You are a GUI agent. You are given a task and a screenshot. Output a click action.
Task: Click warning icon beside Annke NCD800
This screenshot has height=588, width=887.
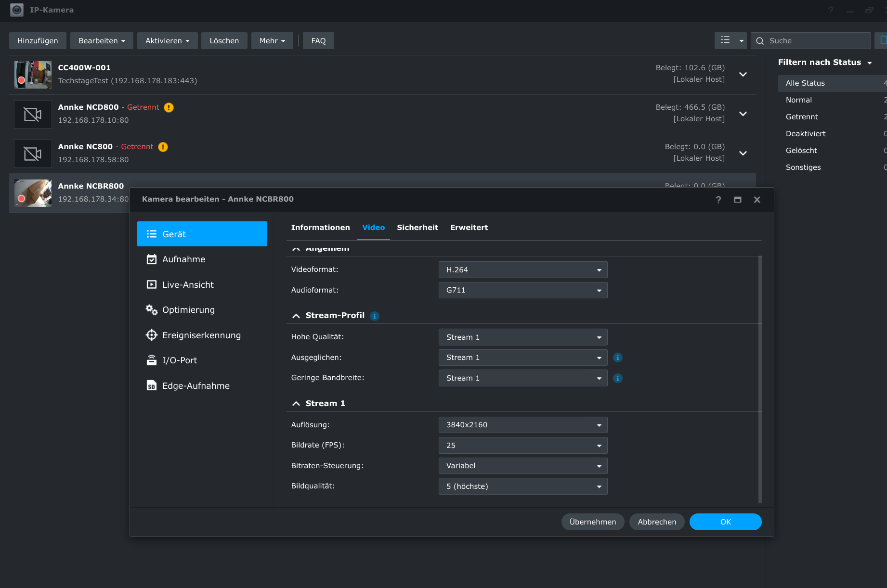click(x=169, y=107)
